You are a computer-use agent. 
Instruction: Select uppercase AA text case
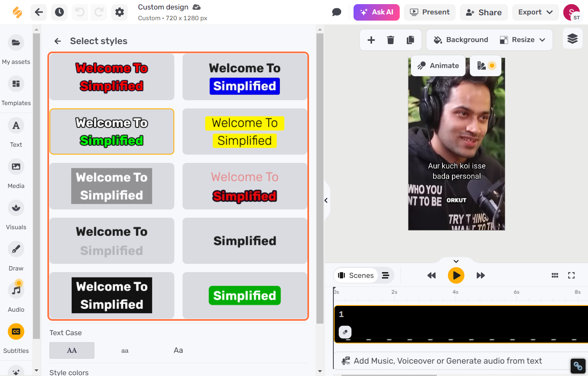click(x=72, y=350)
